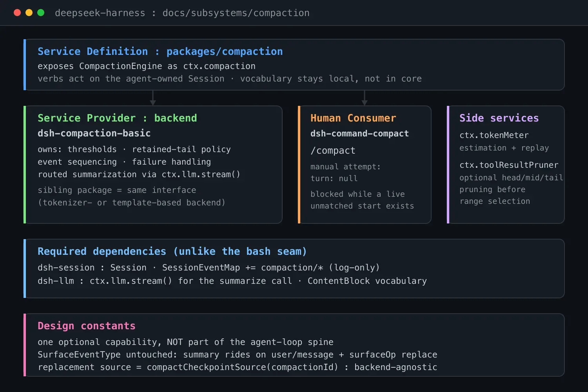This screenshot has height=392, width=588.
Task: Click 'owns: thresholds · retained-tail policy' line
Action: coord(134,149)
